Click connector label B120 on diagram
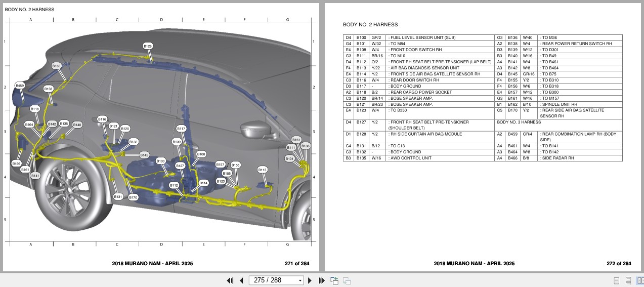The width and height of the screenshot is (644, 287). (125, 129)
